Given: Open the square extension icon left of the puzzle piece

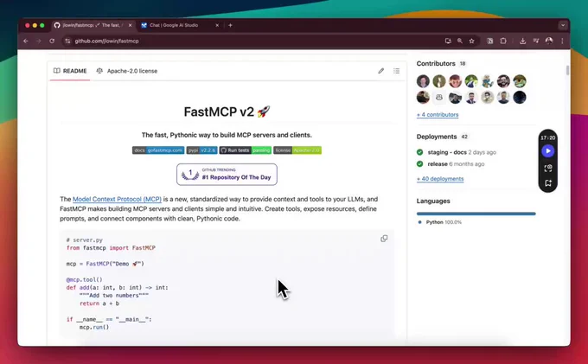Looking at the screenshot, I should 489,41.
